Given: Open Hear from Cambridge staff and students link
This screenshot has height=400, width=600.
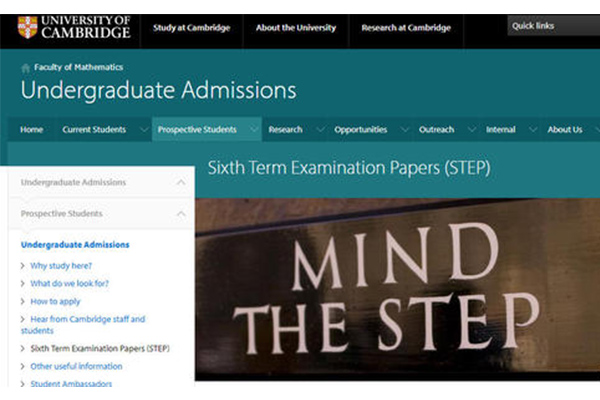Looking at the screenshot, I should 83,325.
